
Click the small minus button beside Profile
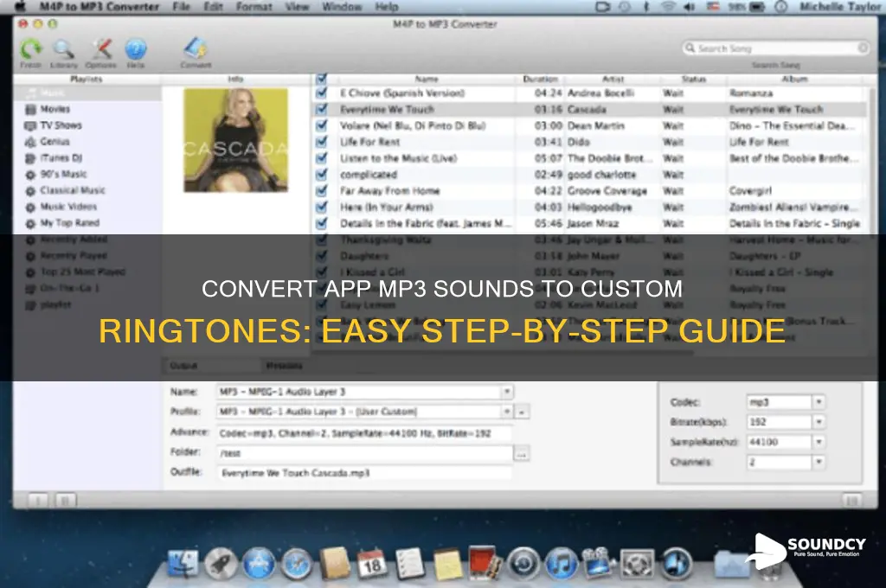tap(522, 412)
